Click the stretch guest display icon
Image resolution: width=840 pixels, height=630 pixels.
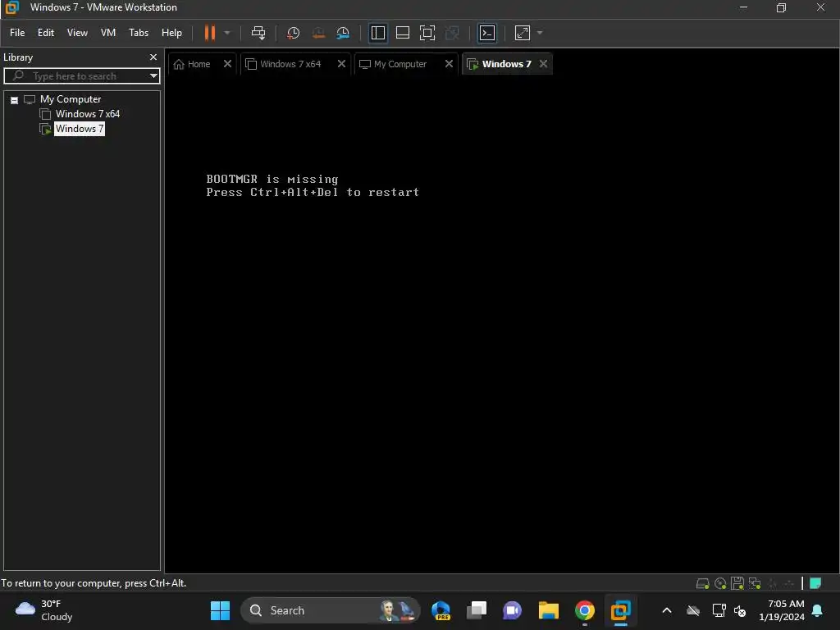[x=523, y=33]
